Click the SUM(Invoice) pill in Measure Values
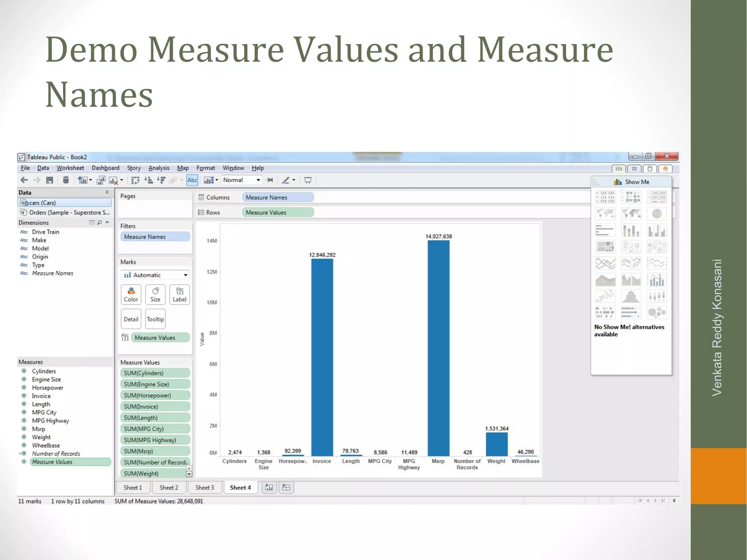747x560 pixels. 155,406
